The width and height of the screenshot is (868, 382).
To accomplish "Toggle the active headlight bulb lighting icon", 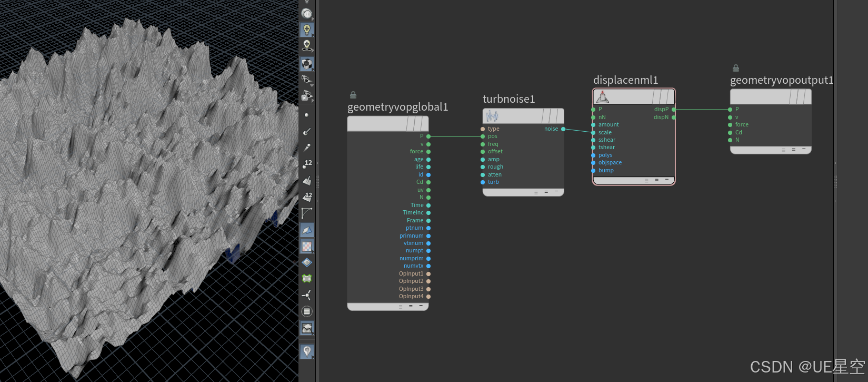I will (x=307, y=30).
